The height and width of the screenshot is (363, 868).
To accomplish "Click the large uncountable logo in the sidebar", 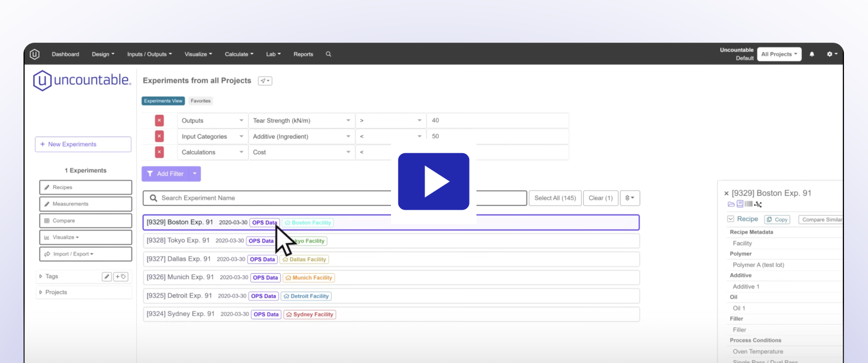I will [x=82, y=81].
